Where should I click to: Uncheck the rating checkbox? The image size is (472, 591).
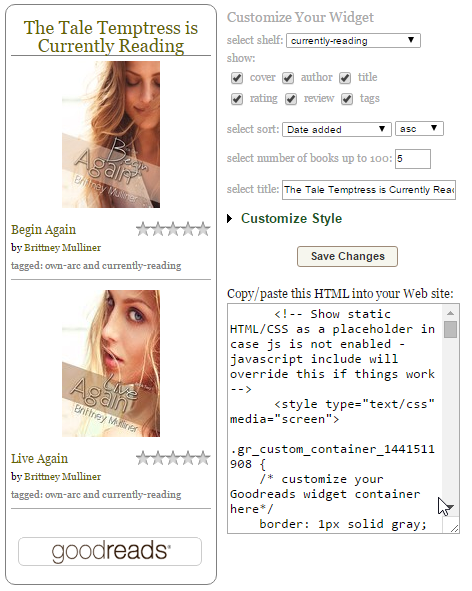(x=237, y=99)
